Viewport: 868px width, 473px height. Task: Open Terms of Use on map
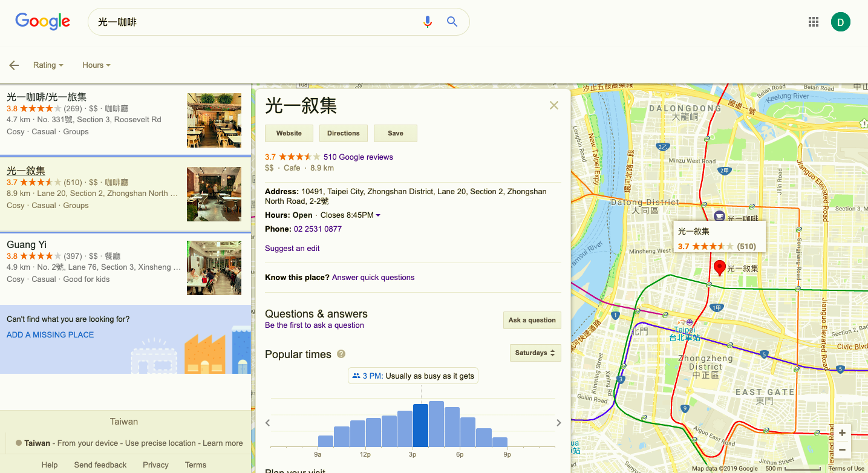(846, 469)
